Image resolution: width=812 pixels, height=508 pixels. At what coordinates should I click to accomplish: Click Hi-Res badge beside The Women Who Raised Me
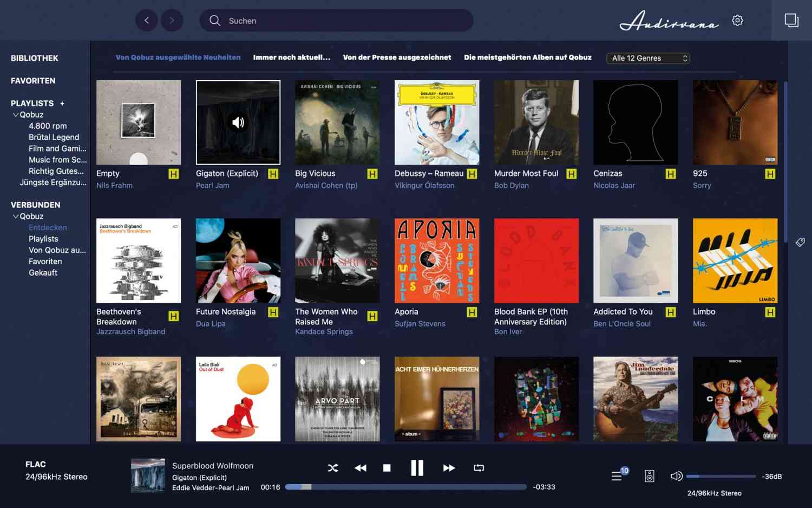pyautogui.click(x=372, y=316)
